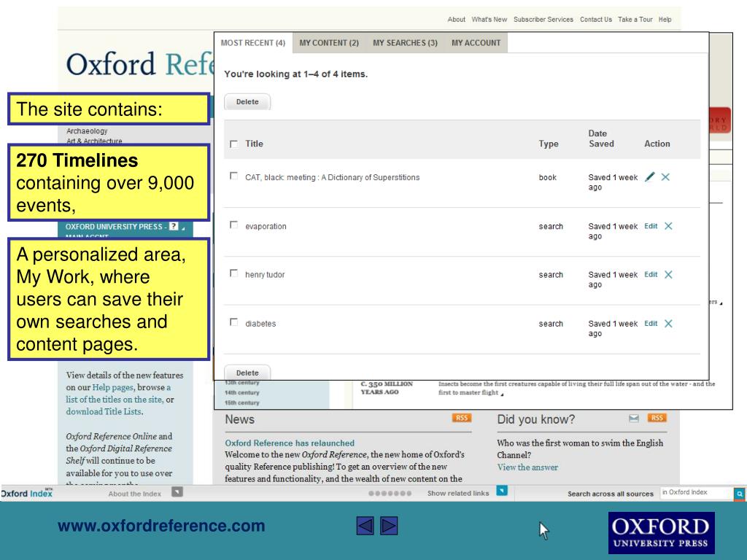Expand the About the Index arrow
747x560 pixels.
[x=177, y=492]
